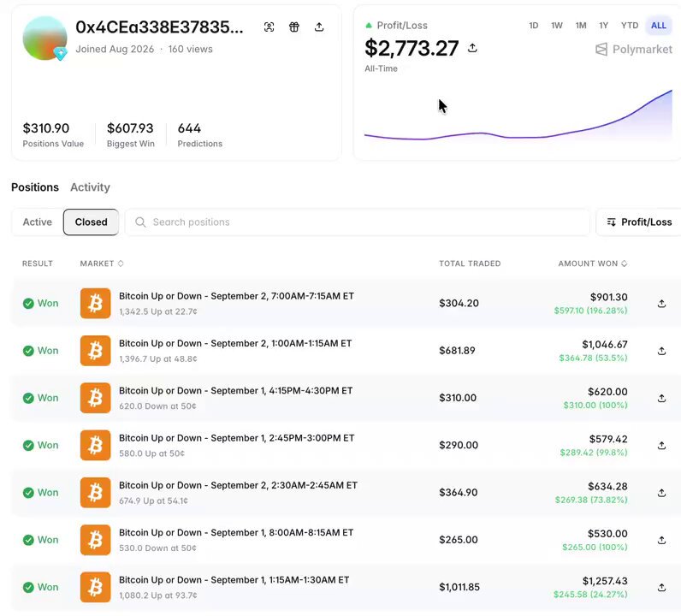Share the September 2, 7:00AM-7:15AM position
This screenshot has height=616, width=681.
(661, 304)
